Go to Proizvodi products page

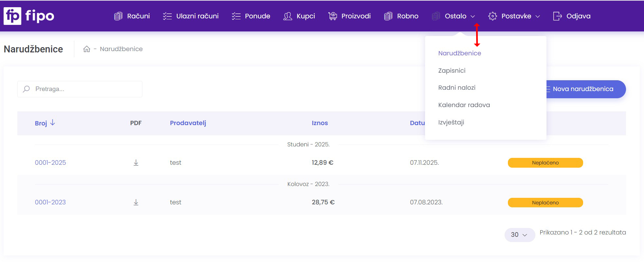click(x=349, y=16)
